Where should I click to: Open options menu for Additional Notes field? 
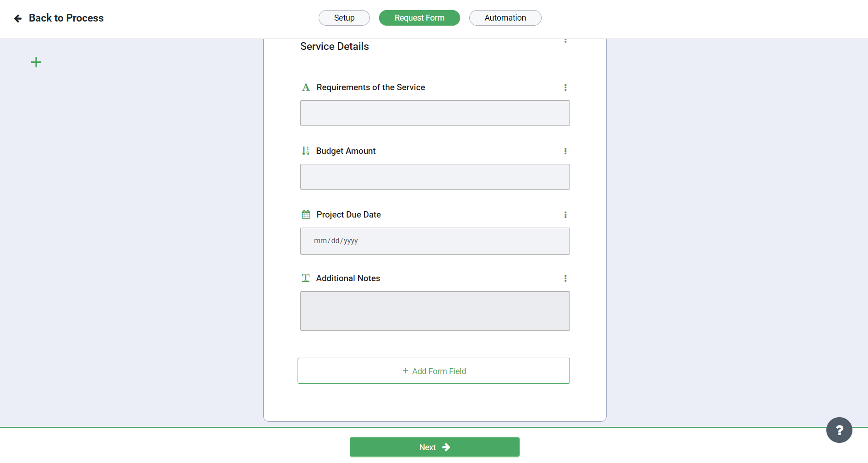tap(565, 278)
